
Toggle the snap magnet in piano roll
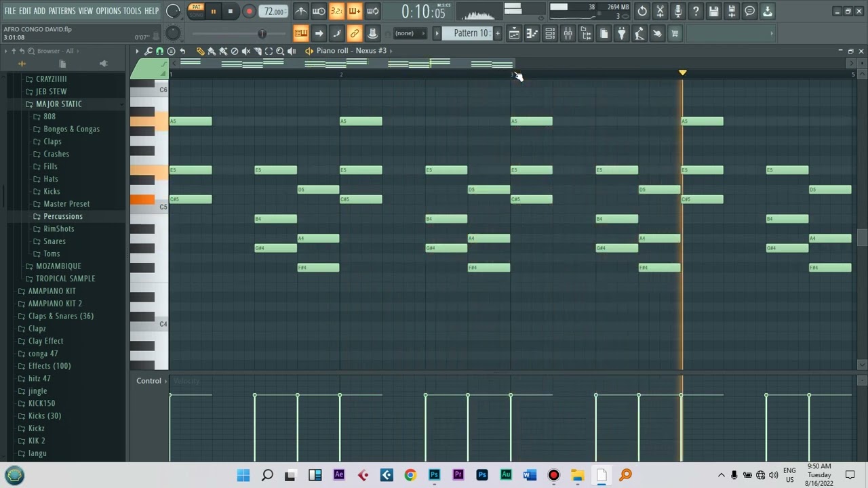[159, 51]
